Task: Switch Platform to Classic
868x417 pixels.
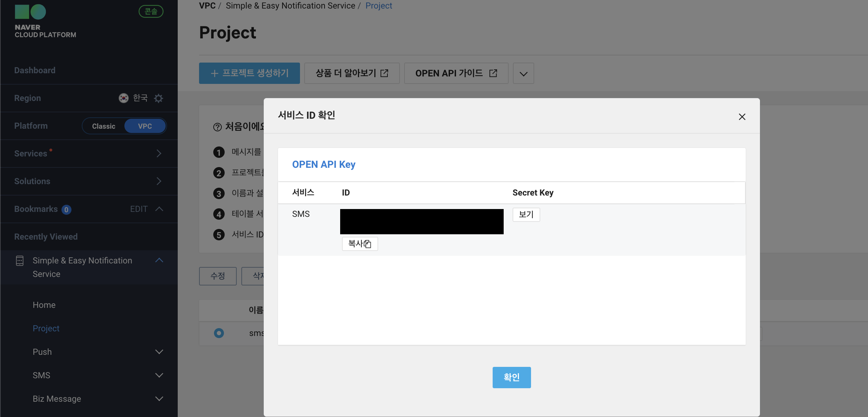Action: (x=103, y=126)
